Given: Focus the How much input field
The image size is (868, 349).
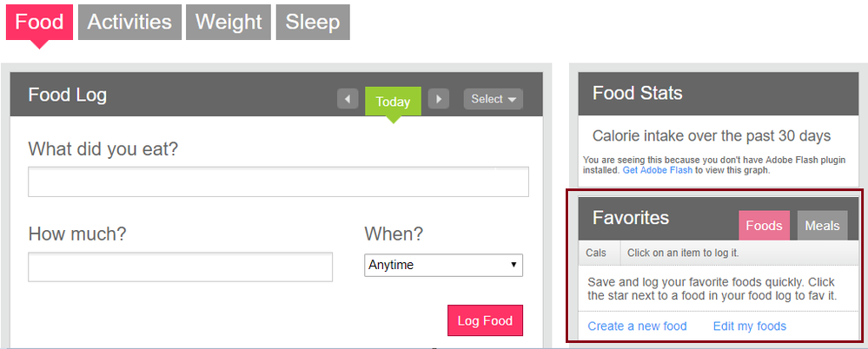Looking at the screenshot, I should (x=180, y=267).
